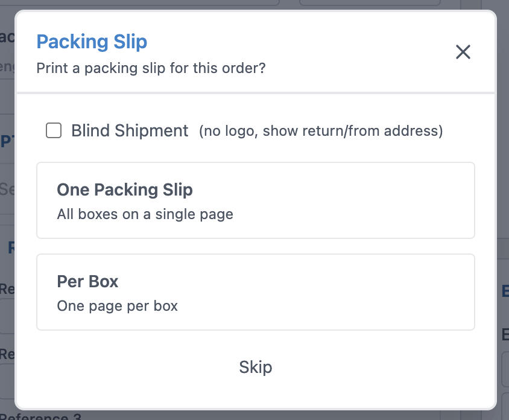Click the "One page per box" description
Image resolution: width=509 pixels, height=420 pixels.
(117, 306)
